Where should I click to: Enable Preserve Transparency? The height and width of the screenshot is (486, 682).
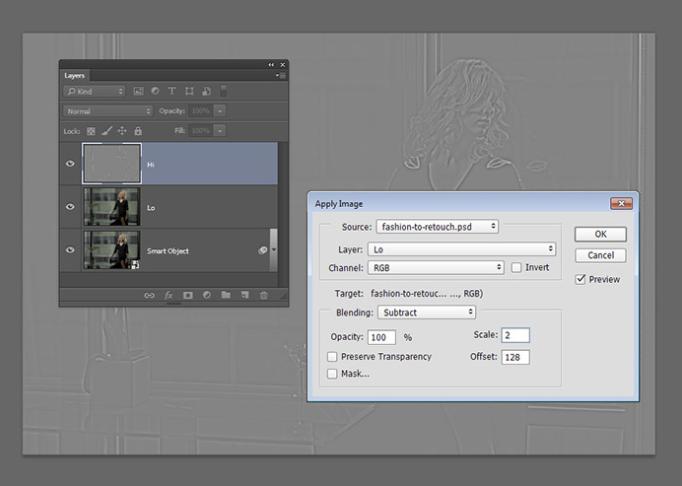click(x=332, y=356)
